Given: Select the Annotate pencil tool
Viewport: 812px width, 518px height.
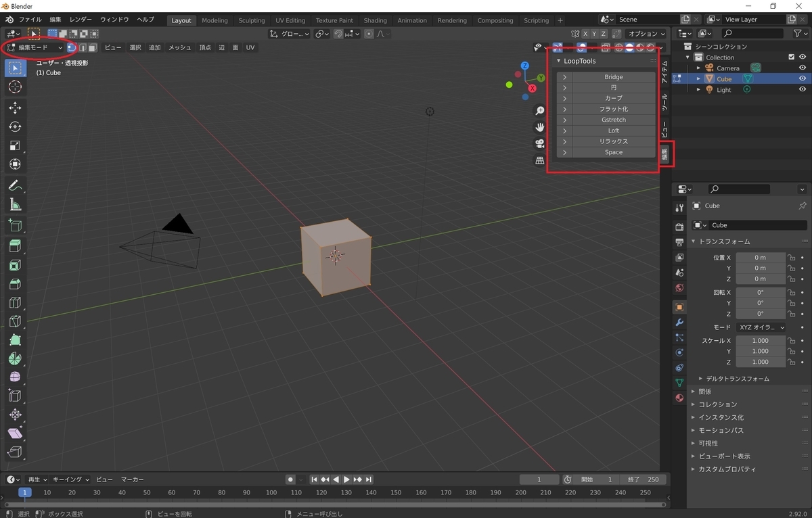Looking at the screenshot, I should point(15,186).
